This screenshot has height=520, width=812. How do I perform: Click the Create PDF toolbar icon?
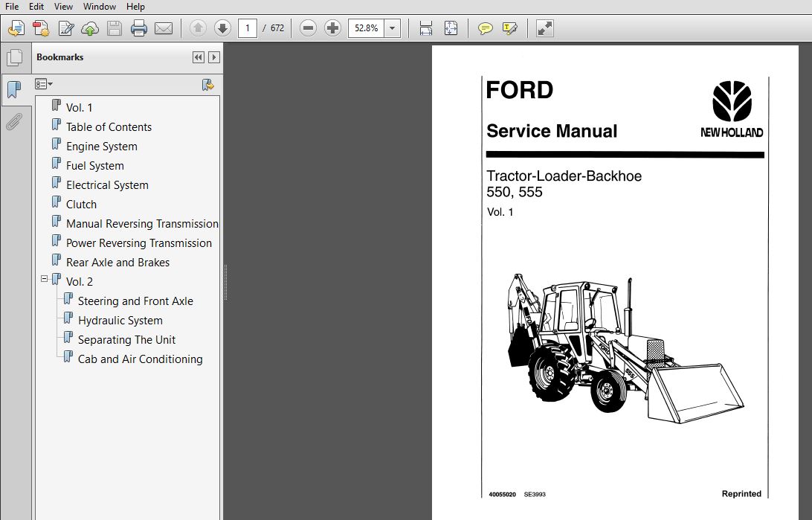[16, 28]
